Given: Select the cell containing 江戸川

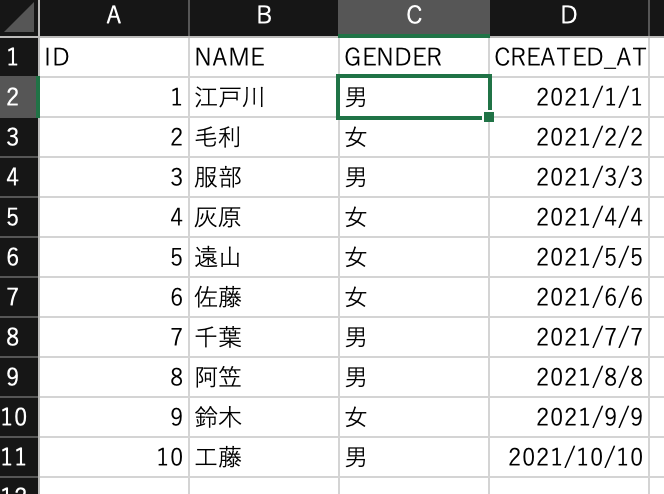Looking at the screenshot, I should 263,97.
